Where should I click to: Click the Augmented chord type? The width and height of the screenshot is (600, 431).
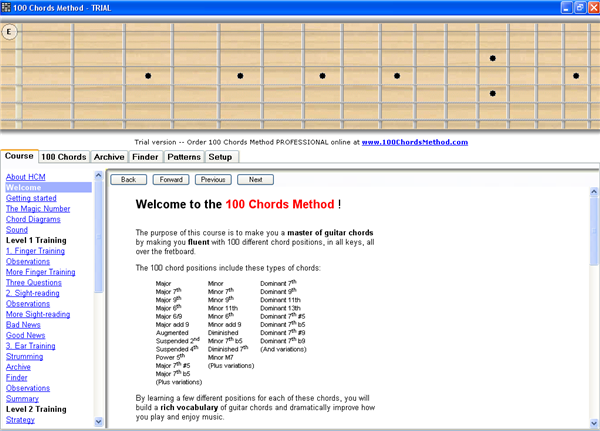172,333
